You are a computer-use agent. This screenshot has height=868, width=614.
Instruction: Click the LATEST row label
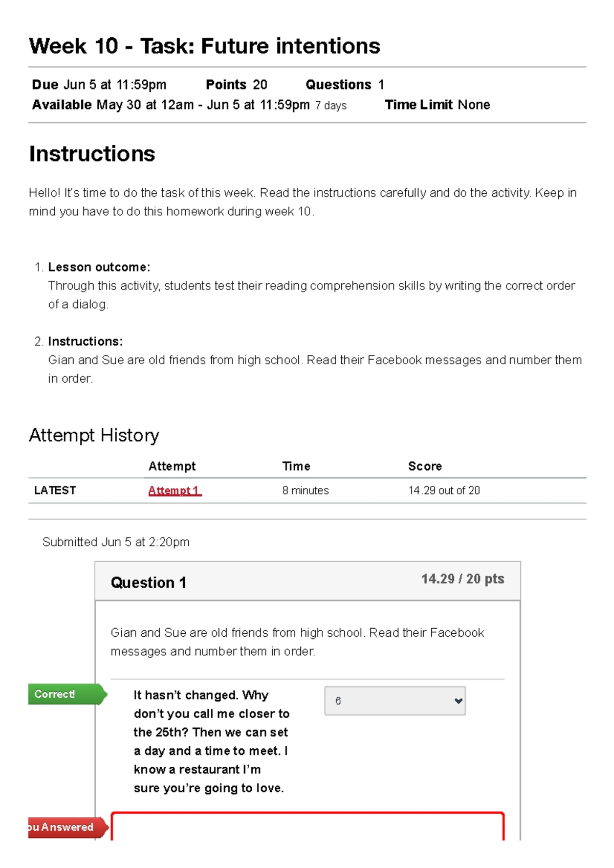(x=55, y=491)
